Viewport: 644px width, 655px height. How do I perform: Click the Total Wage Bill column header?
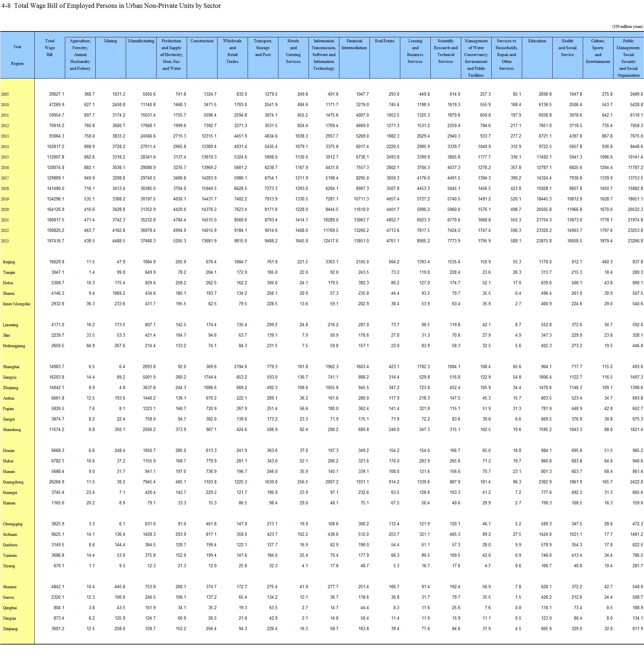pyautogui.click(x=50, y=48)
